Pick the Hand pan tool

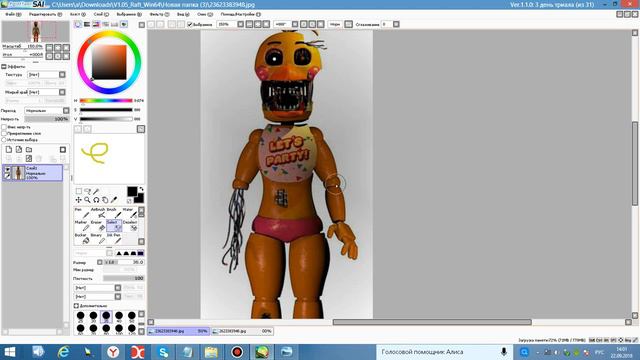coord(105,200)
